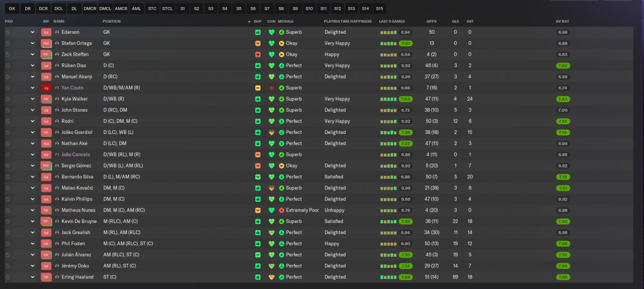Expand the dropdown arrow on Kalvin Phillips's row
Viewport: 644px width, 289px height.
33,199
